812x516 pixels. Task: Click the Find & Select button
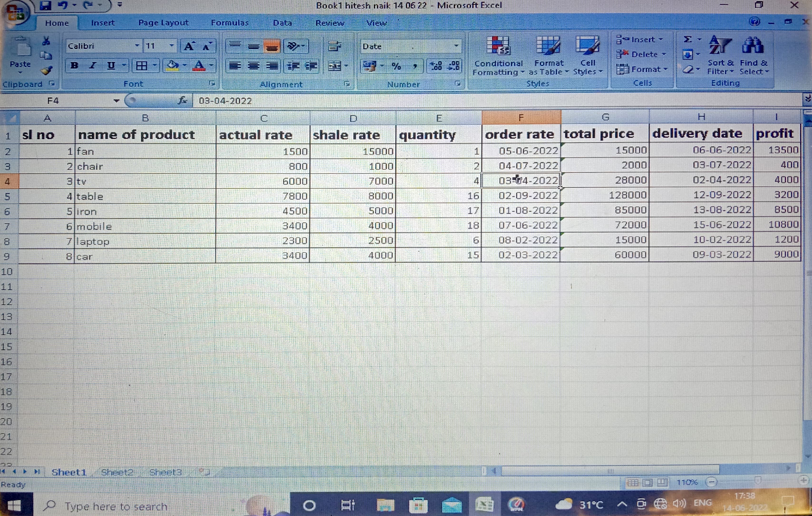click(753, 56)
